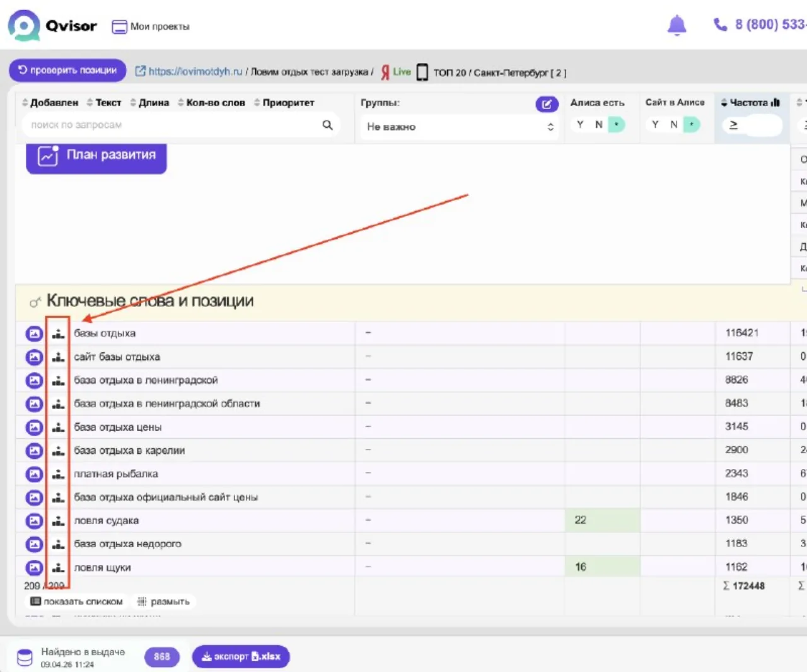Click the database icon beside 'Найдено в выдаче'
Viewport: 807px width, 672px height.
25,657
